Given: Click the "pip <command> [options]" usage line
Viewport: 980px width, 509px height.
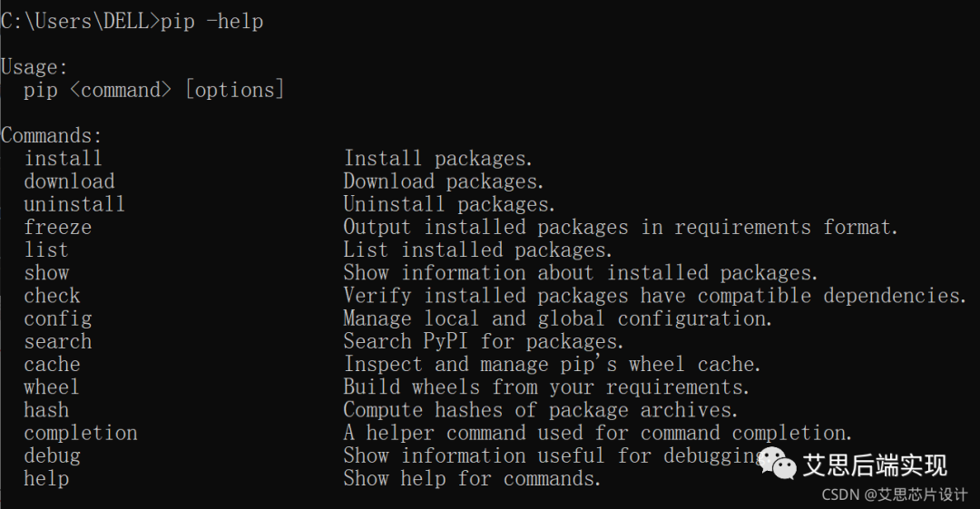Looking at the screenshot, I should tap(154, 90).
